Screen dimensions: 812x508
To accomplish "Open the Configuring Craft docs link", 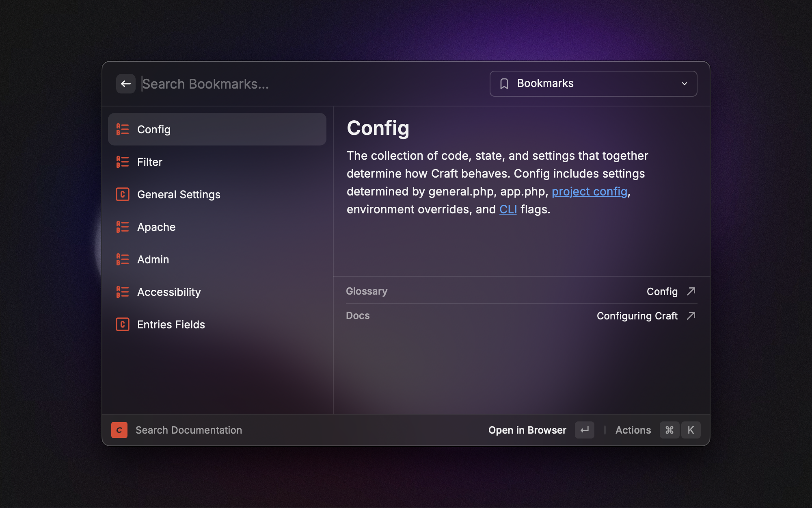I will (x=637, y=316).
